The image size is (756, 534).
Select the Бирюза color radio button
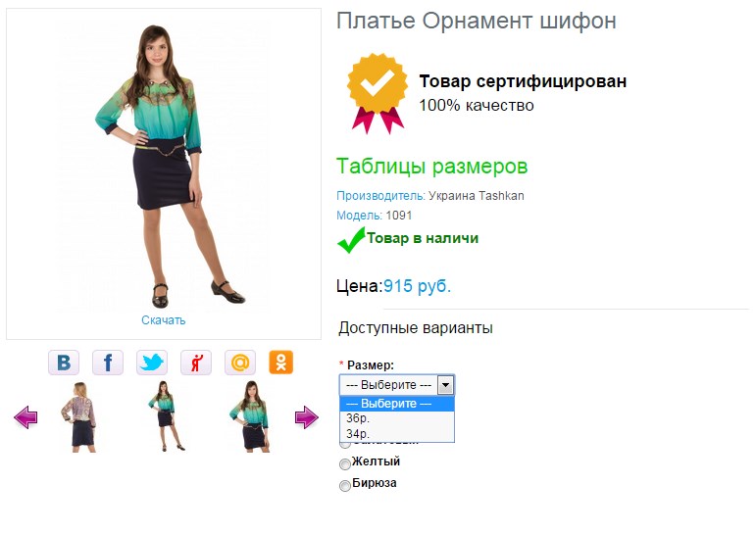[345, 485]
